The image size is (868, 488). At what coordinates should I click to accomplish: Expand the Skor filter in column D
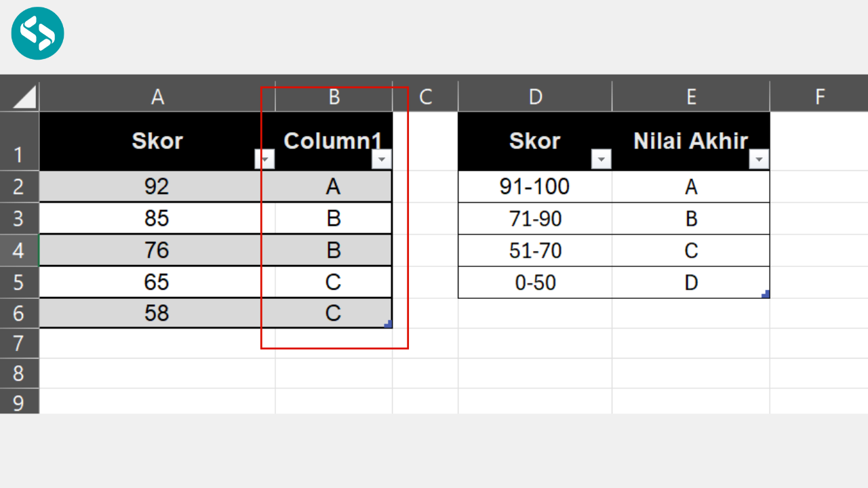click(601, 159)
